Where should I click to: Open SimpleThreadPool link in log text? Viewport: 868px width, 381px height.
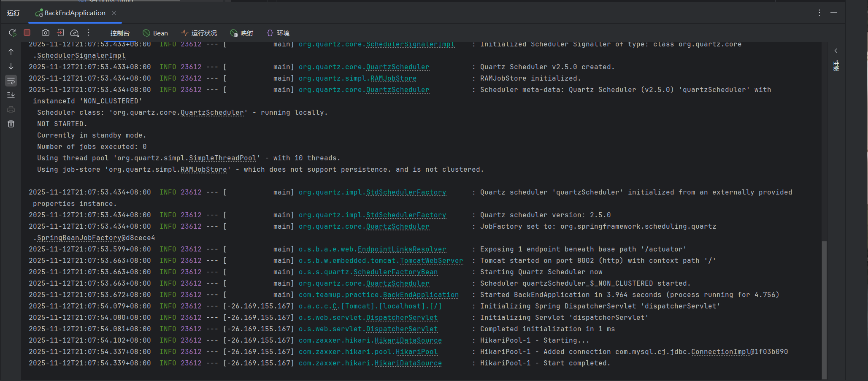[222, 158]
